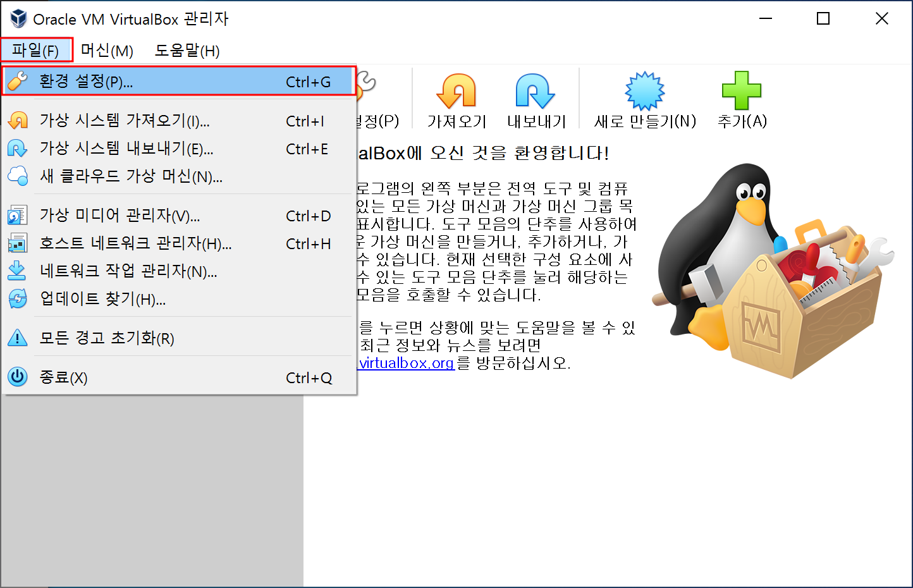
Task: Open 네트워크 작업 관리자(N)... entry
Action: click(178, 271)
